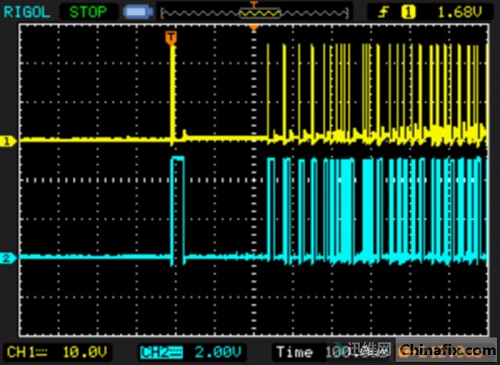Click the RIGOL logo
The height and width of the screenshot is (365, 500).
(27, 12)
